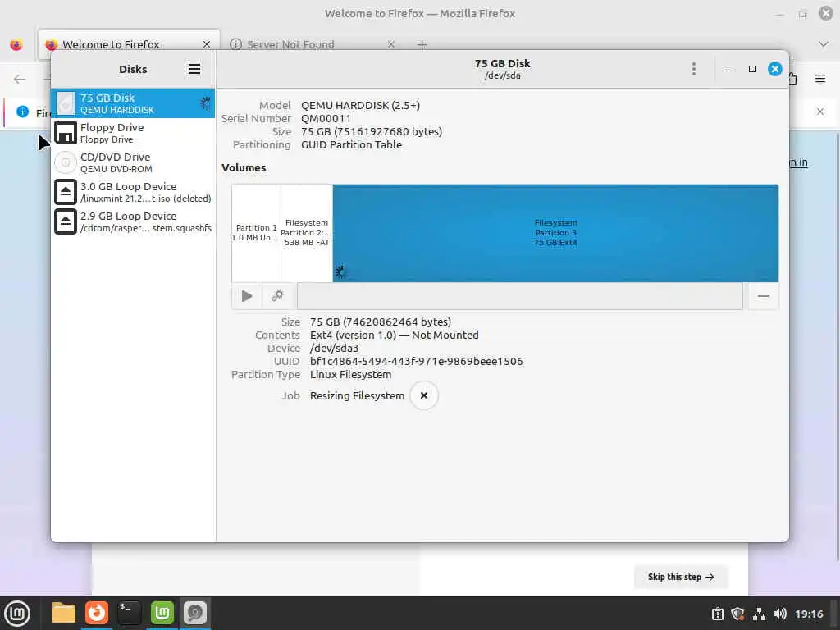The image size is (840, 630).
Task: Click the Firefox View icon in the tab bar
Action: click(16, 44)
